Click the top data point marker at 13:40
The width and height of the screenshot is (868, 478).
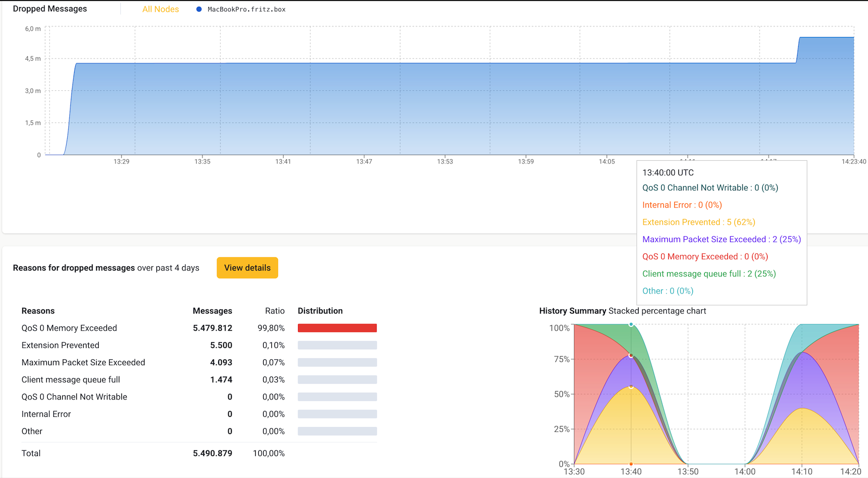pyautogui.click(x=631, y=324)
